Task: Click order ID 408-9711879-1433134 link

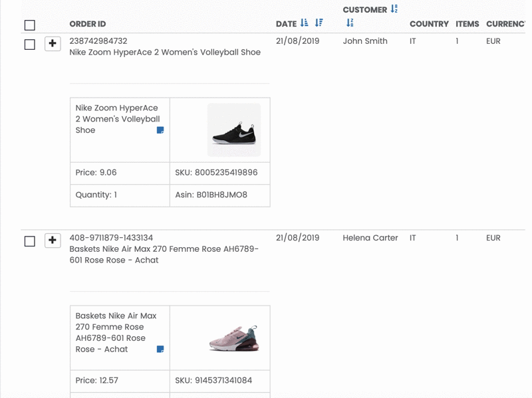Action: click(111, 238)
